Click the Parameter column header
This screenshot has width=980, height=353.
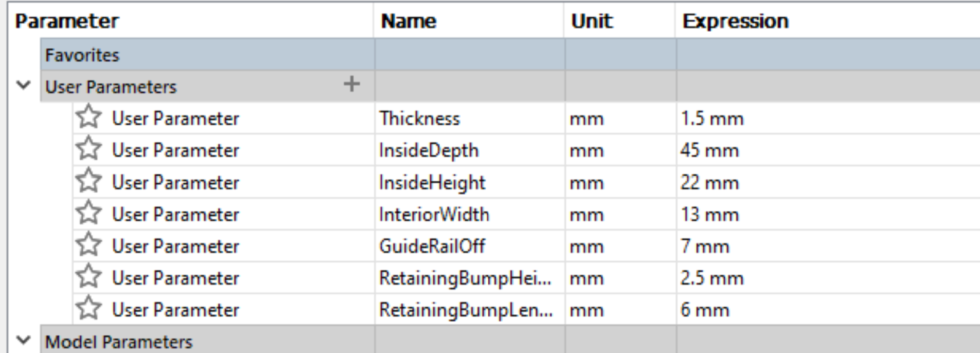pos(67,21)
